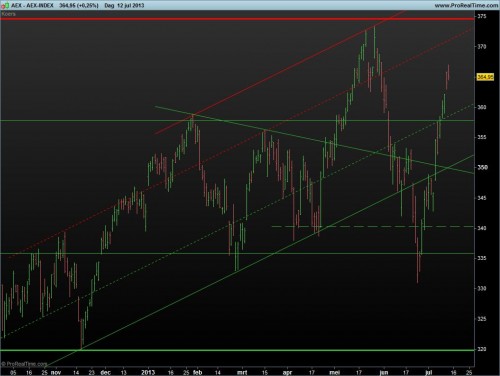
Task: Click the jun label on time axis
Action: (x=384, y=372)
